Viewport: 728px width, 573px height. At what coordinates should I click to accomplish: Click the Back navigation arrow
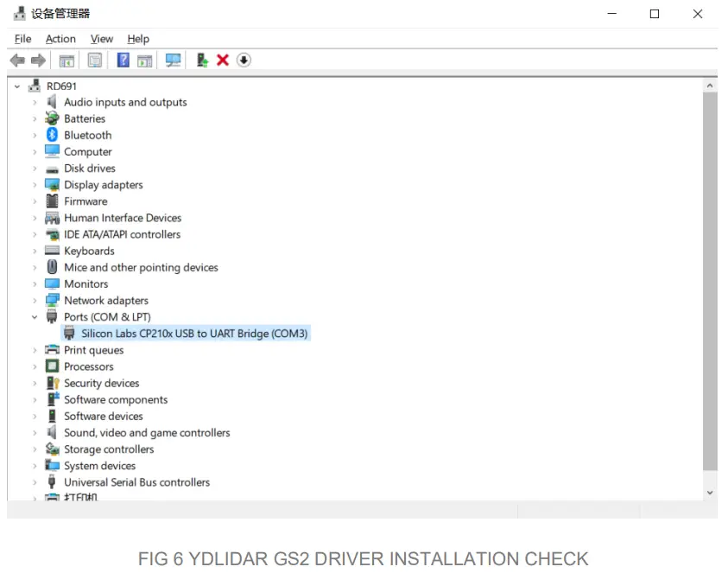[x=17, y=60]
